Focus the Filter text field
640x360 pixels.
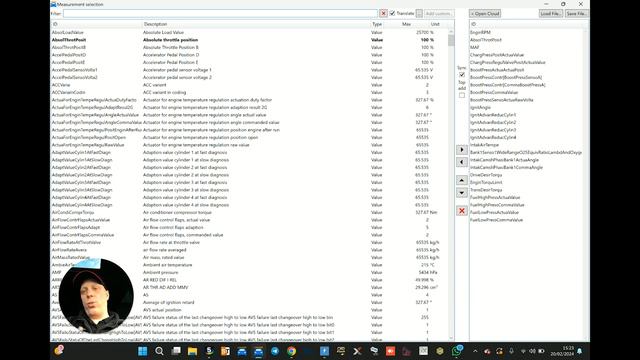click(x=220, y=13)
